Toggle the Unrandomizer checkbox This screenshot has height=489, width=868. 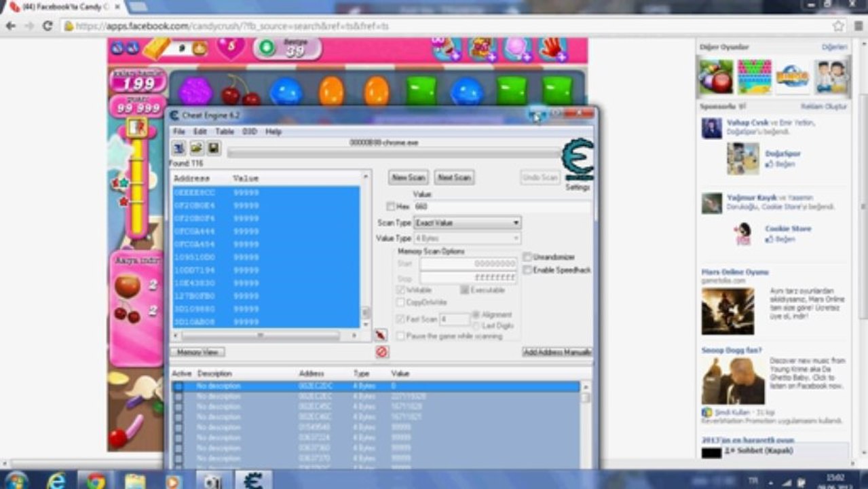pyautogui.click(x=527, y=257)
